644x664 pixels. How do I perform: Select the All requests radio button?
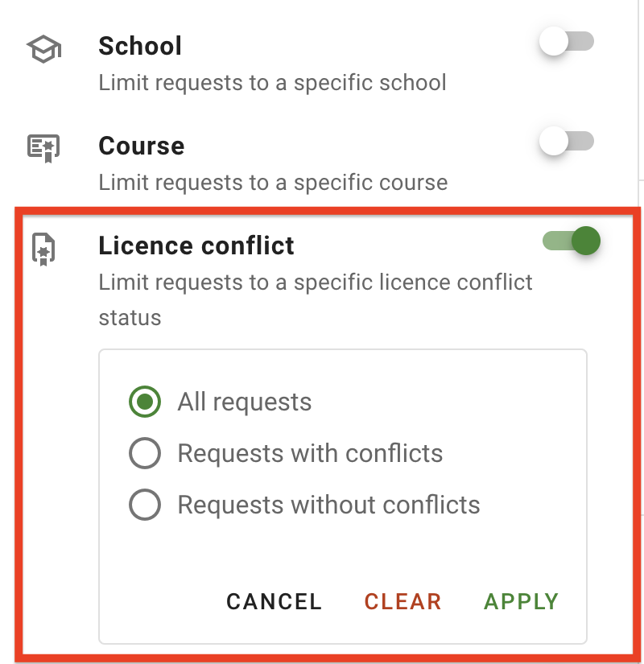tap(146, 402)
